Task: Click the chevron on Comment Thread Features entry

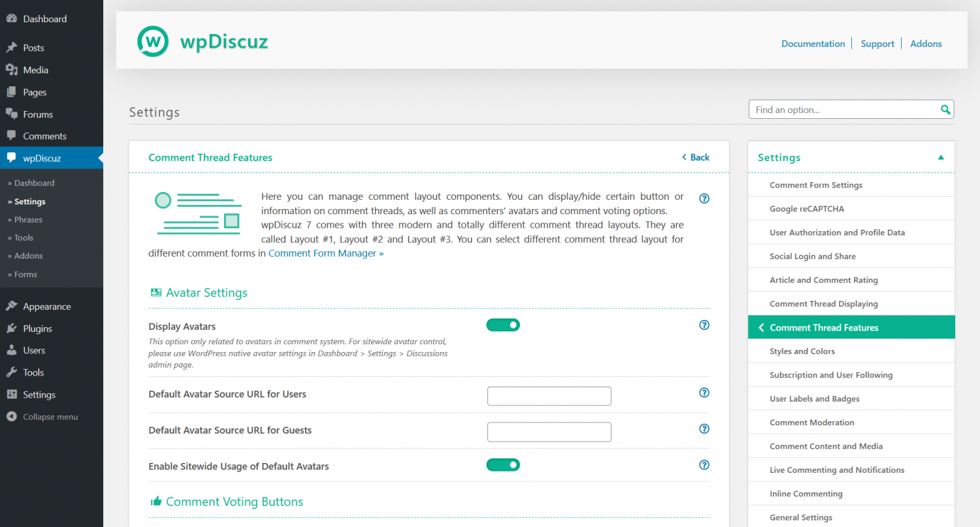Action: pos(760,327)
